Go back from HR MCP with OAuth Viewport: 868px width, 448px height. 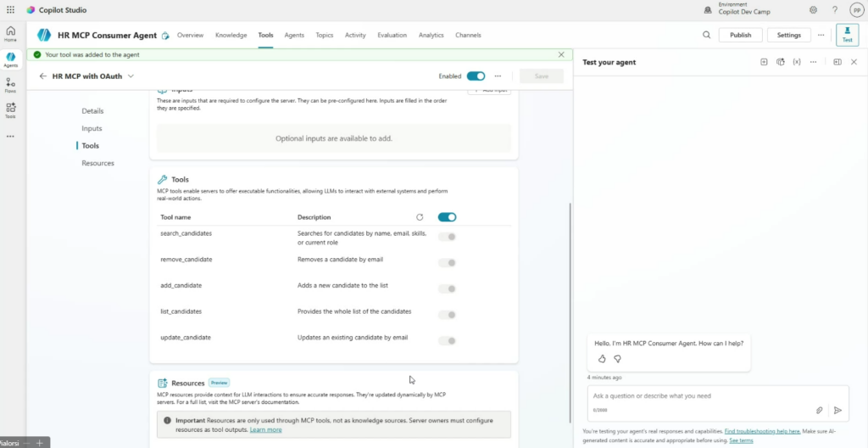click(42, 76)
